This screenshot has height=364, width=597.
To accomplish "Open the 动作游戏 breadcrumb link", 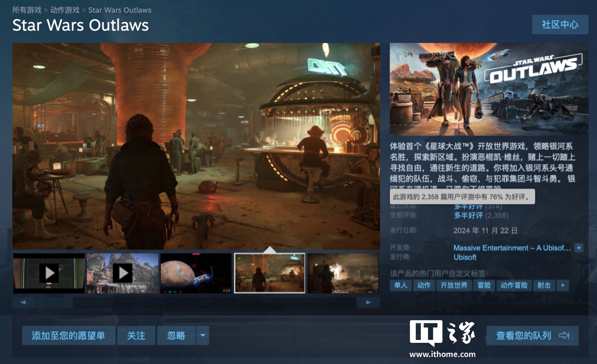I will tap(65, 10).
